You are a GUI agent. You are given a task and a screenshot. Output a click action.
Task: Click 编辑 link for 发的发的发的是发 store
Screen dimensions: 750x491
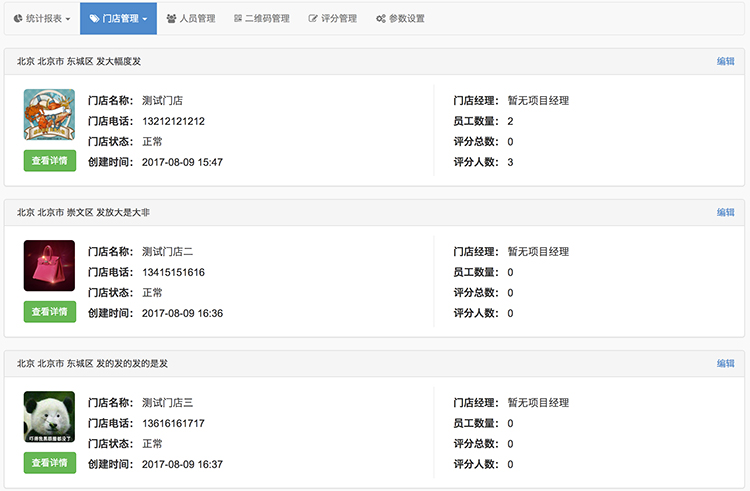tap(725, 363)
